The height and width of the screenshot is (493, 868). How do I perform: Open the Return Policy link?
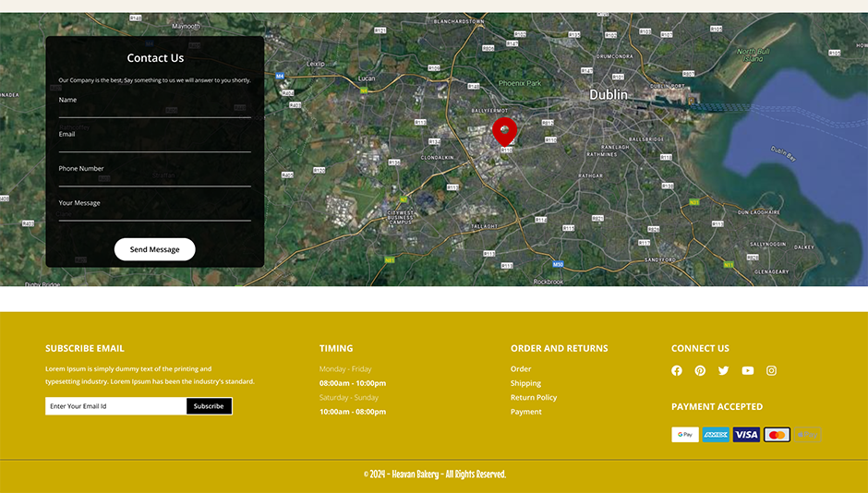(534, 398)
